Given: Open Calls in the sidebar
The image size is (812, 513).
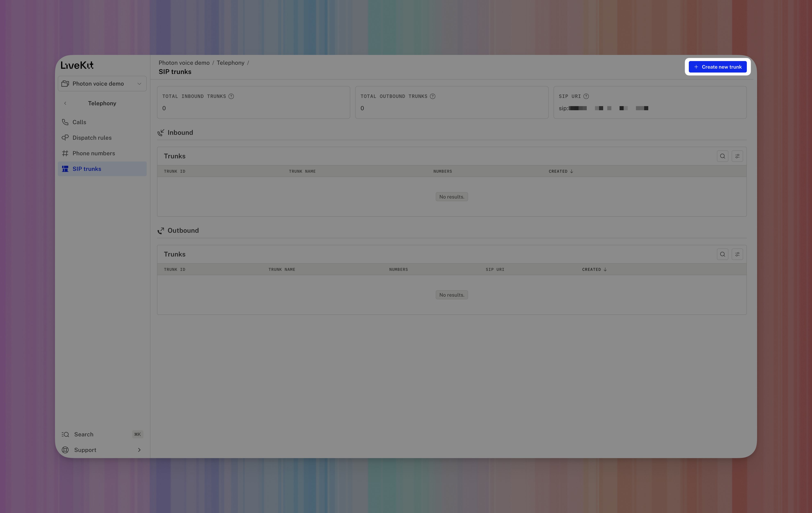Looking at the screenshot, I should [x=102, y=122].
